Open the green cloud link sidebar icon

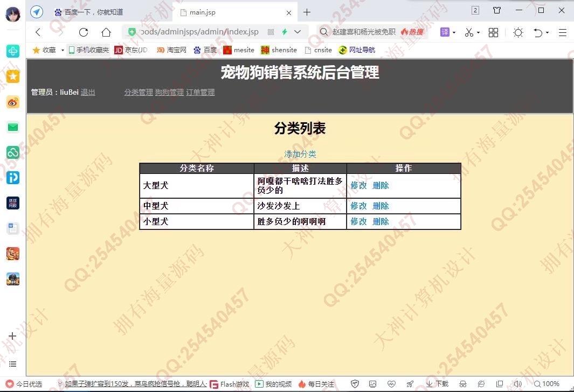pyautogui.click(x=13, y=152)
